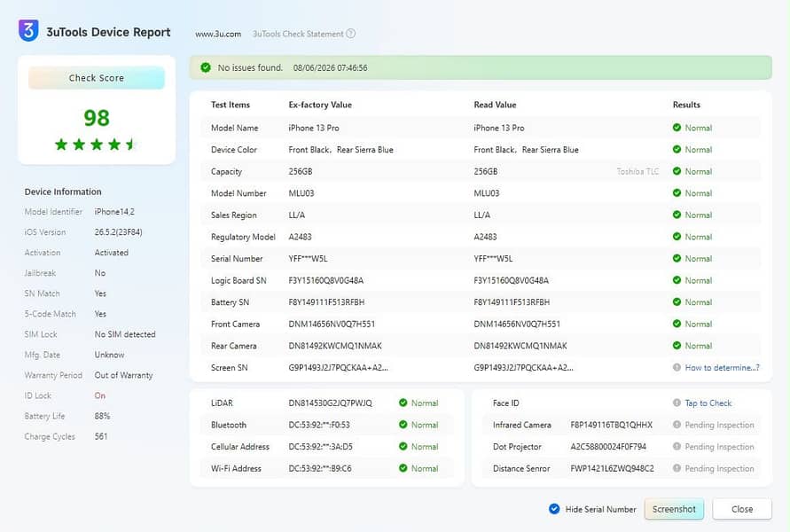Open the How to determine link
This screenshot has width=790, height=532.
click(x=722, y=367)
